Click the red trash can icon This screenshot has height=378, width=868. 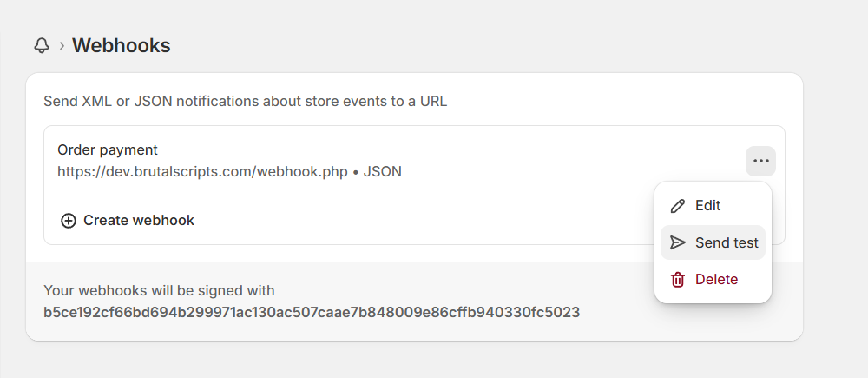[x=678, y=280]
